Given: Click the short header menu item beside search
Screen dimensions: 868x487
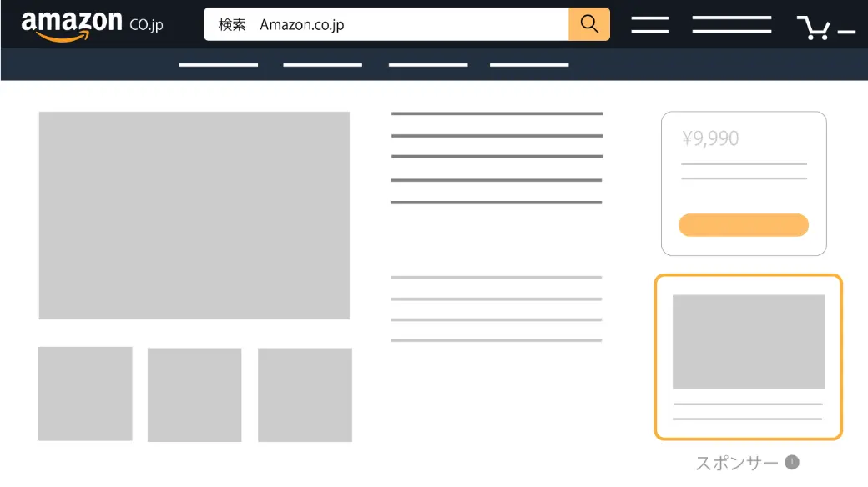Looking at the screenshot, I should [649, 25].
